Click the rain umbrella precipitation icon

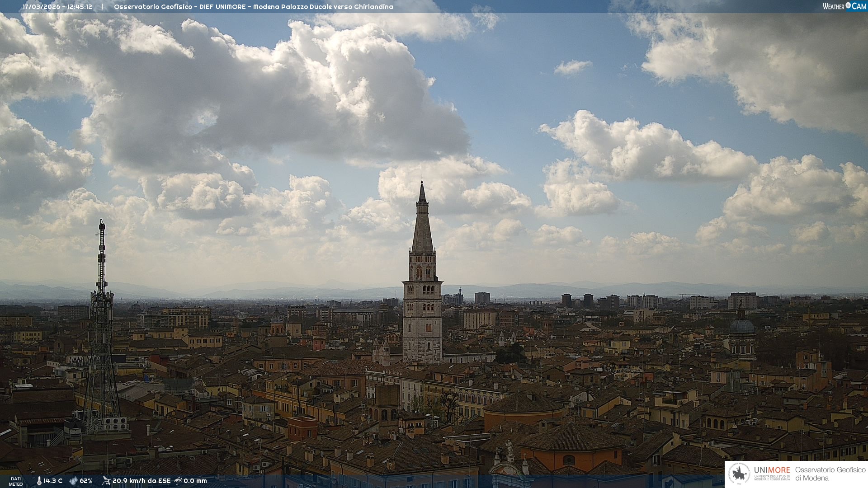(x=178, y=481)
